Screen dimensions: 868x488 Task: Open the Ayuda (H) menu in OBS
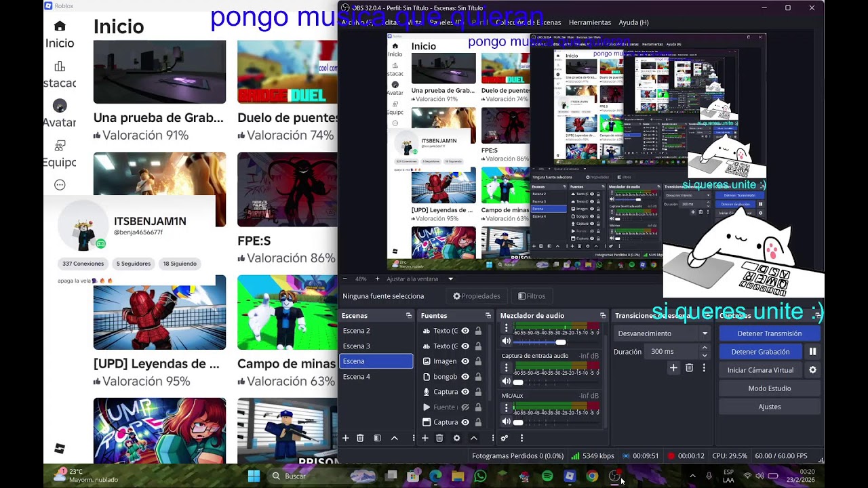[633, 22]
